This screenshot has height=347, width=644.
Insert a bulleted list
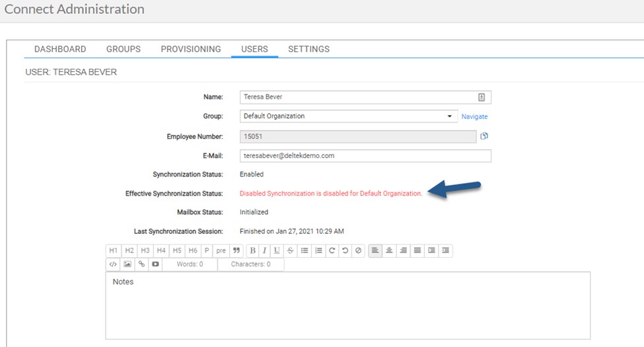pos(304,251)
